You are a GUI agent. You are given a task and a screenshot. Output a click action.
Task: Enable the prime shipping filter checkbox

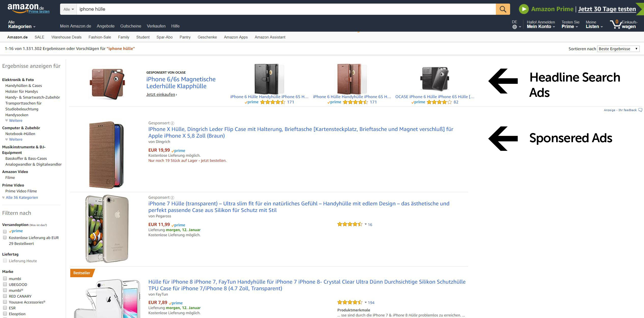coord(5,231)
